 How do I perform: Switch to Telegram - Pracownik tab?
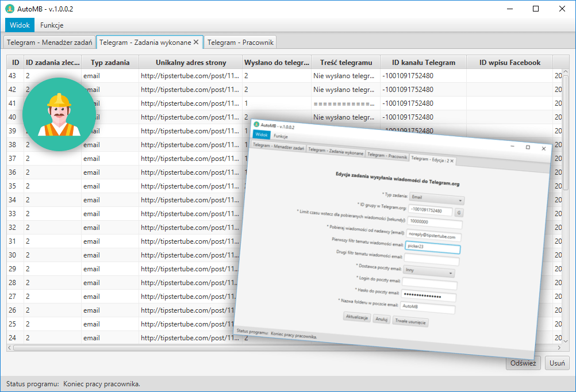241,42
